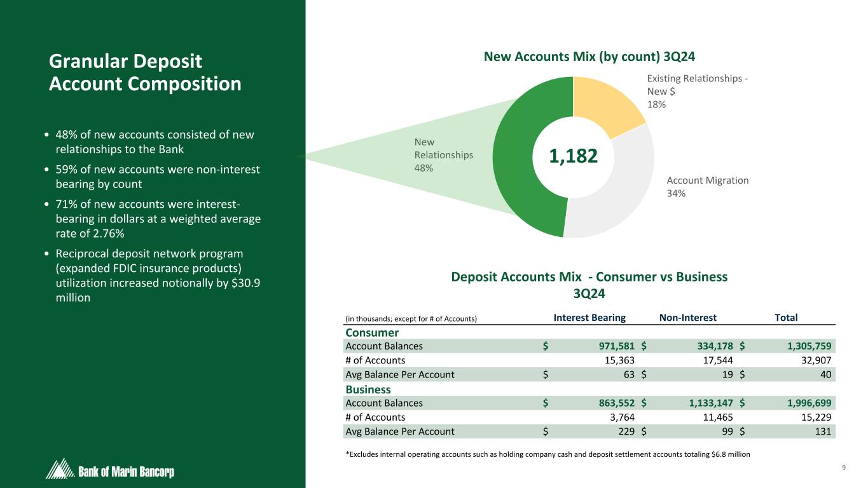Click the Consumer section heading in table
Image resolution: width=868 pixels, height=488 pixels.
coord(372,332)
